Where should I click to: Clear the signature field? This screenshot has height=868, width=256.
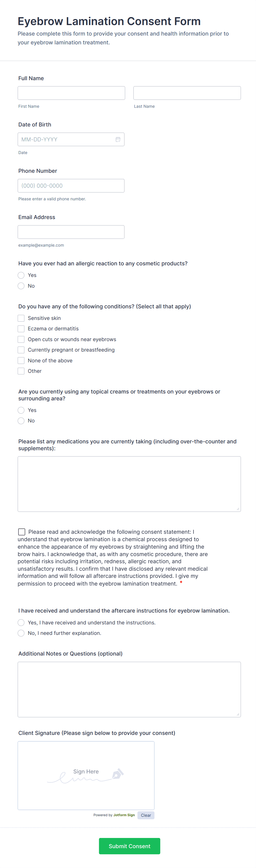146,815
